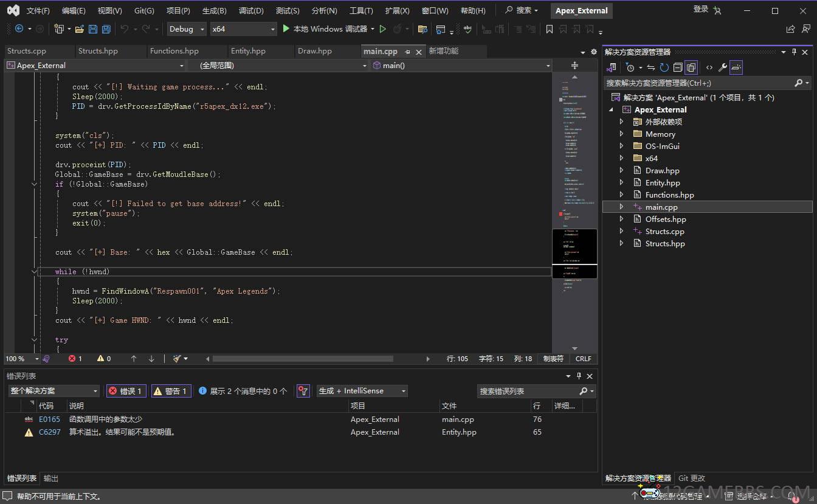Switch to the Entity.hpp tab
817x504 pixels.
tap(248, 51)
